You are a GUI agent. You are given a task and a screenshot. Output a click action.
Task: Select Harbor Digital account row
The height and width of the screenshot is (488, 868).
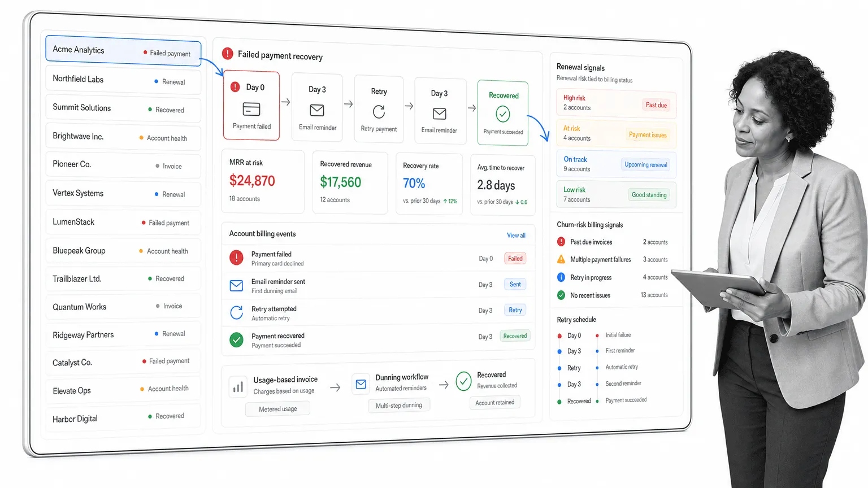[123, 417]
